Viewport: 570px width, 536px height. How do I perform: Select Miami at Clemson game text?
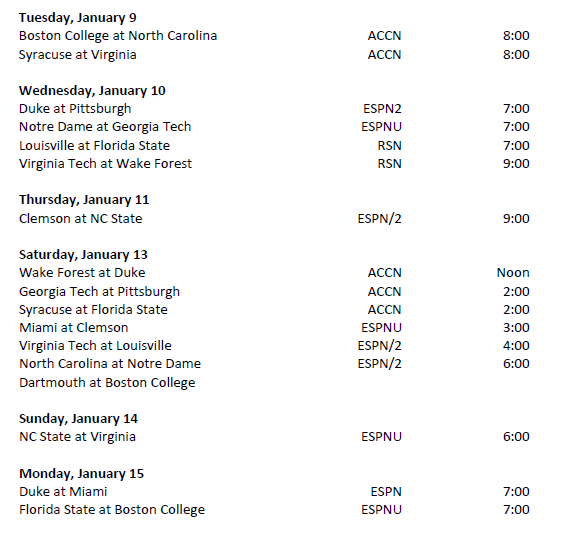tap(73, 328)
